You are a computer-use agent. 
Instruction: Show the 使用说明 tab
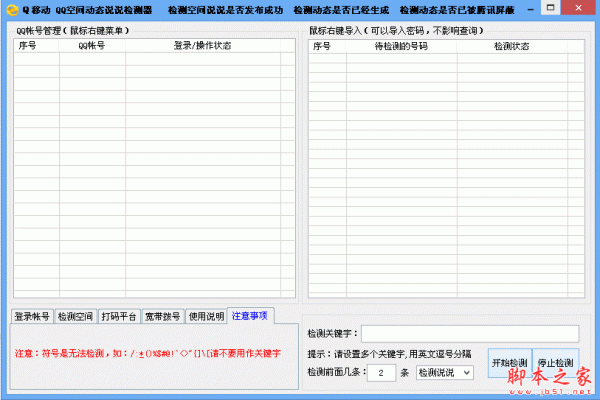(x=206, y=317)
